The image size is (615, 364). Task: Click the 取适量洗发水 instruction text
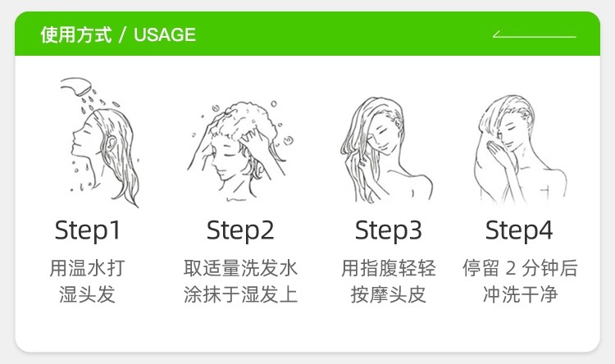tap(240, 268)
